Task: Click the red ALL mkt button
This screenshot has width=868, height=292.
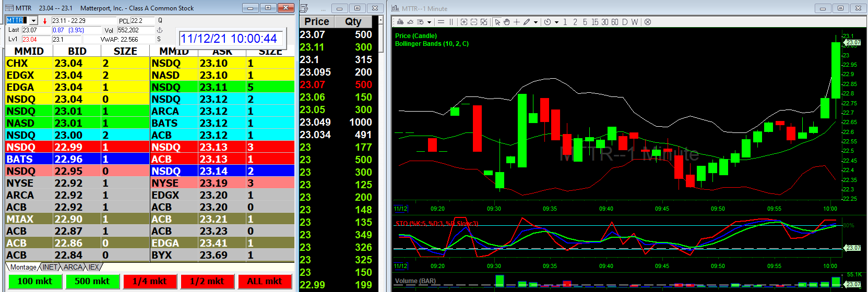Action: pos(265,282)
